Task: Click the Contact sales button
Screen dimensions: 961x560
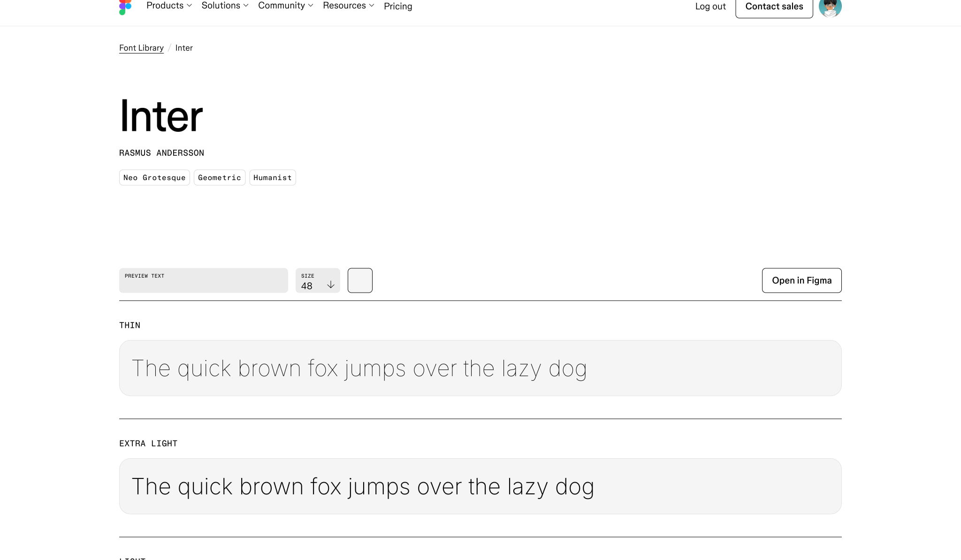Action: click(774, 7)
